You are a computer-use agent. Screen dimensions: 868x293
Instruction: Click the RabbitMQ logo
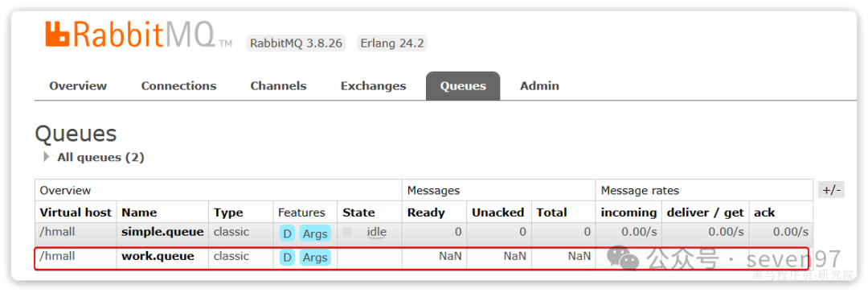138,35
